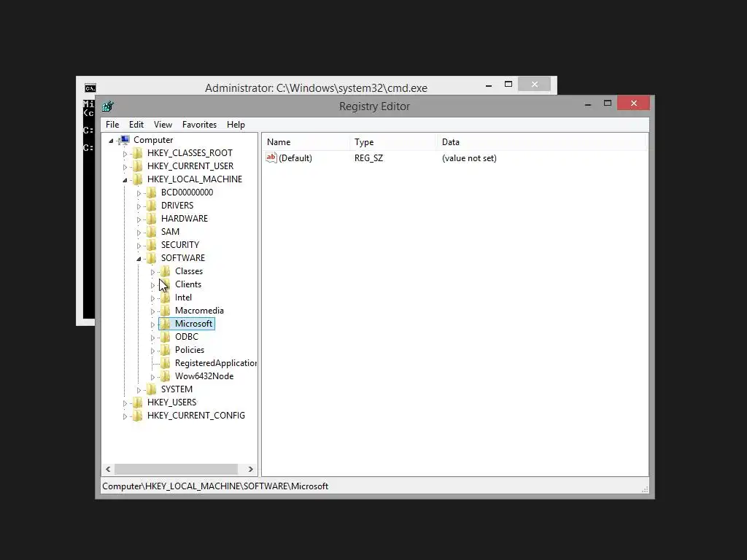The height and width of the screenshot is (560, 747).
Task: Expand the HKEY_CURRENT_USER key arrow
Action: (125, 167)
